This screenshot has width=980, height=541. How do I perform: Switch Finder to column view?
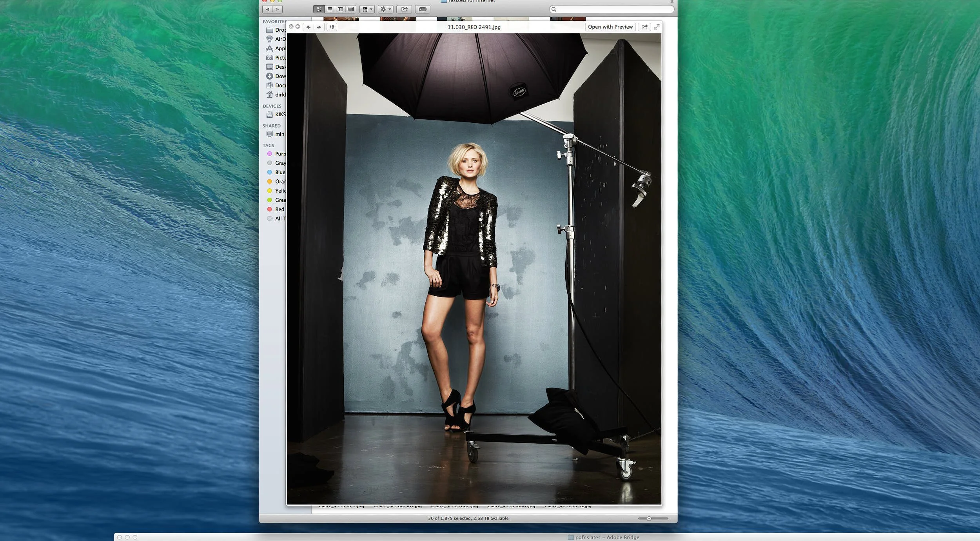(340, 9)
